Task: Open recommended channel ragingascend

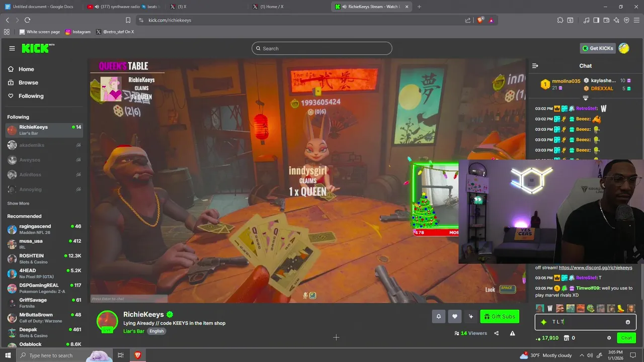Action: pos(44,229)
